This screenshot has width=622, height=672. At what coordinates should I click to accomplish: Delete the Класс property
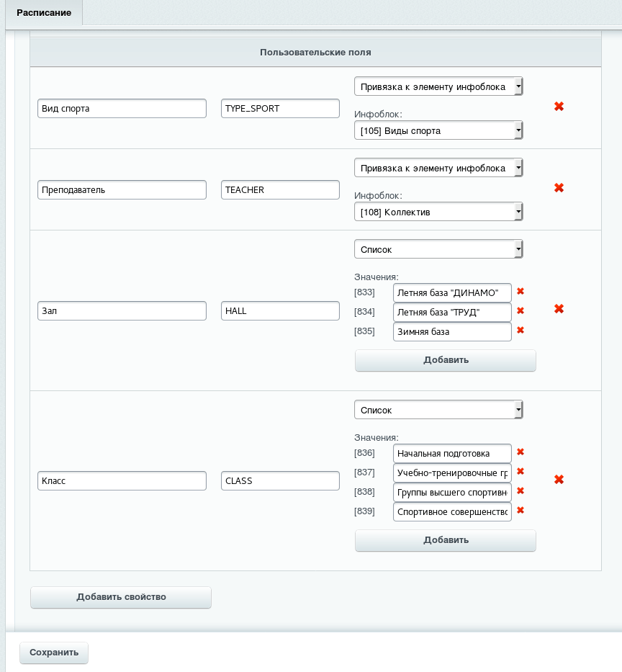[559, 480]
